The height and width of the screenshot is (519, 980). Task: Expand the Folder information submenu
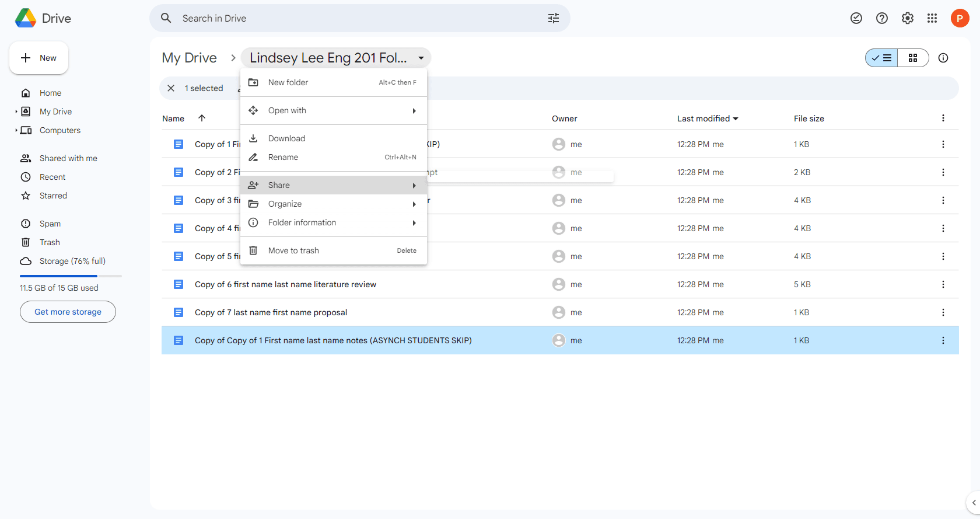coord(334,222)
